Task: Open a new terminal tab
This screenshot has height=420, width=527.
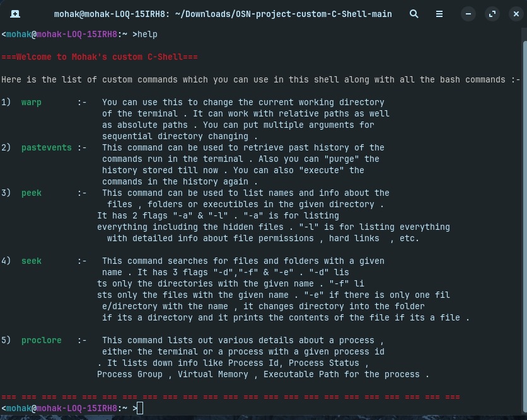Action: pos(15,13)
